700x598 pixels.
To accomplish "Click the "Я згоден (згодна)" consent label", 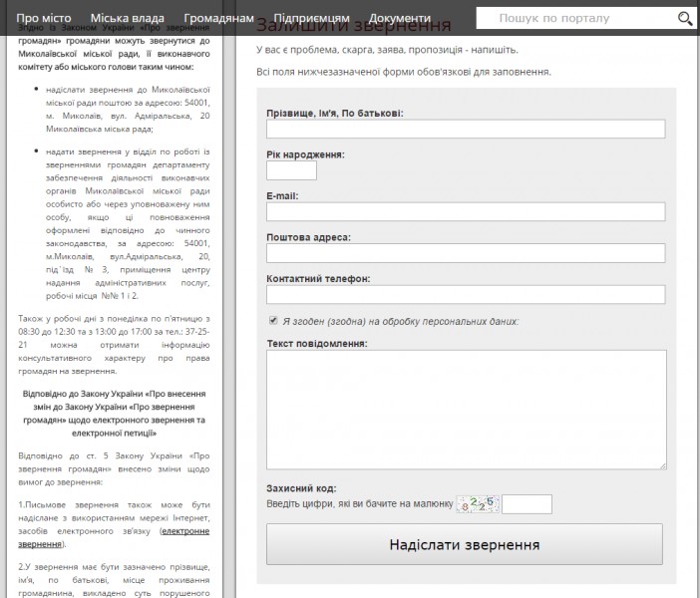I will coord(401,322).
